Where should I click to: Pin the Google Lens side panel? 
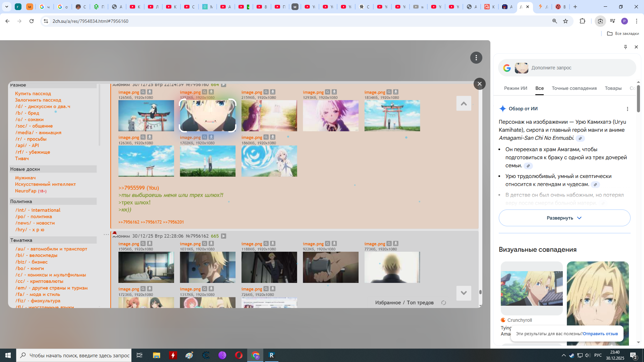click(x=625, y=47)
